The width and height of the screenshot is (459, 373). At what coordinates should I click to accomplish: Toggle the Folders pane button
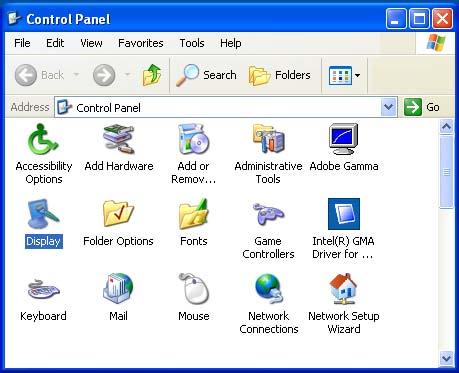[279, 75]
